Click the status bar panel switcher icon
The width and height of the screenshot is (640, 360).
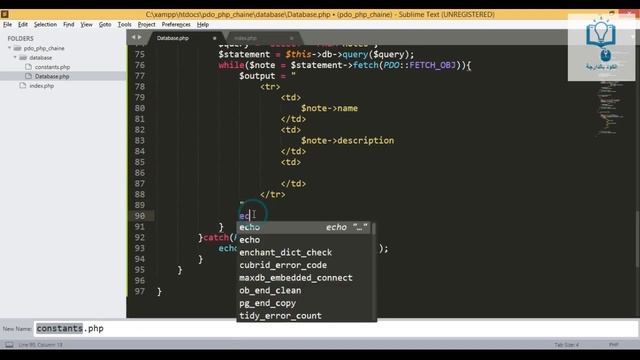(x=9, y=345)
